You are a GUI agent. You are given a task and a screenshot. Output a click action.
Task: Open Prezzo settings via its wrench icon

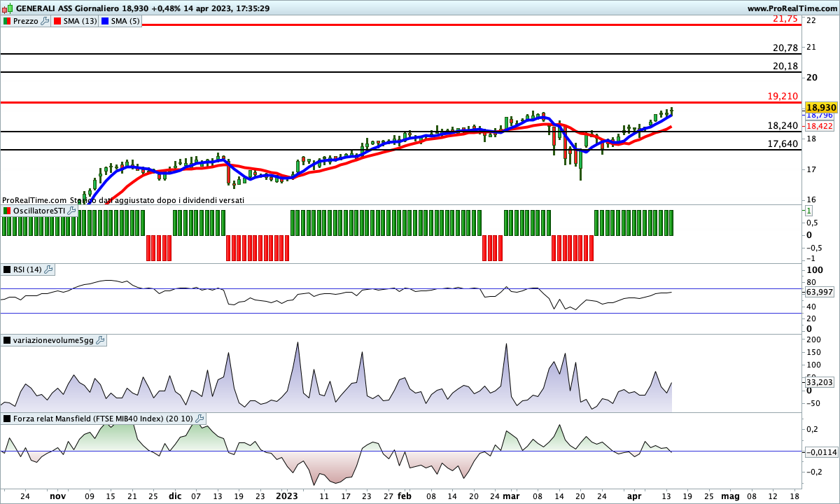click(x=45, y=22)
